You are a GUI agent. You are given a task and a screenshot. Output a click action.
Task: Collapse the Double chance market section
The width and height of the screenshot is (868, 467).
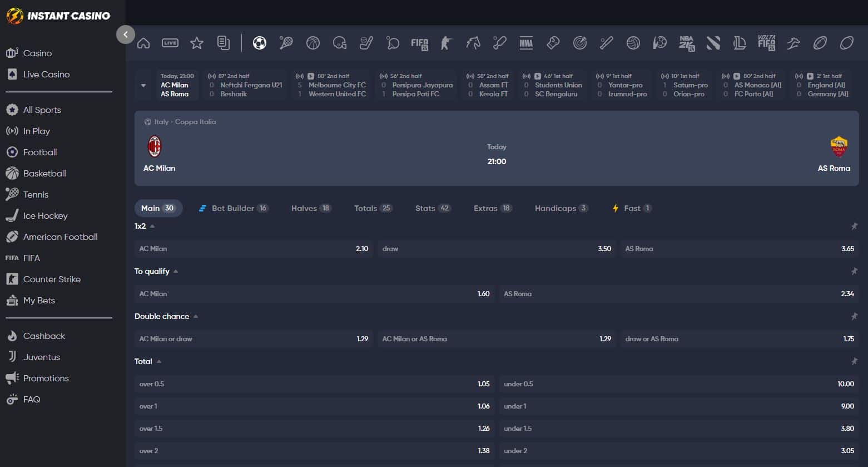196,316
